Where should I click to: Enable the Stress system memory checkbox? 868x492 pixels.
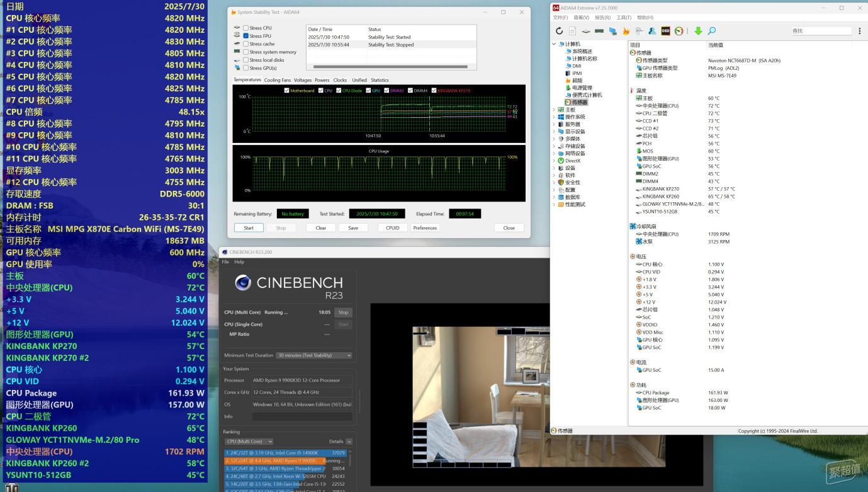(x=246, y=52)
